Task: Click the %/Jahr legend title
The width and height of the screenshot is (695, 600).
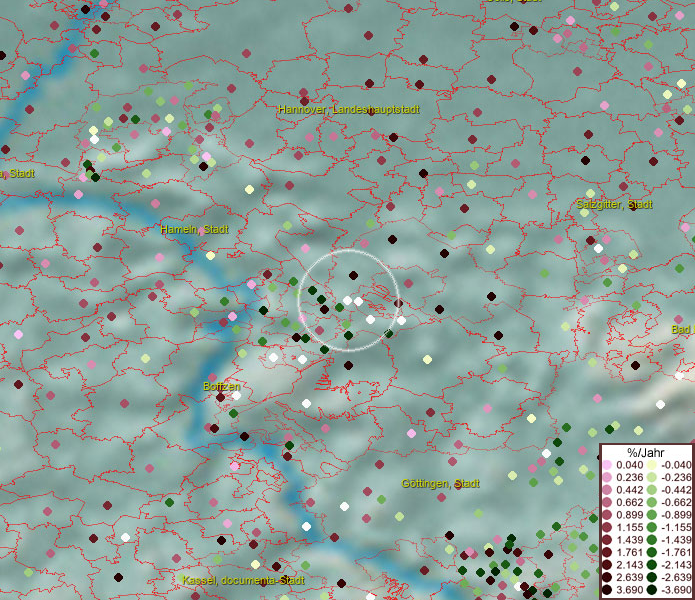Action: 646,453
